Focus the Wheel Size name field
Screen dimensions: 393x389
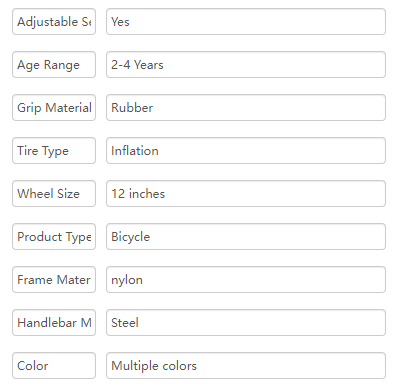(x=54, y=194)
